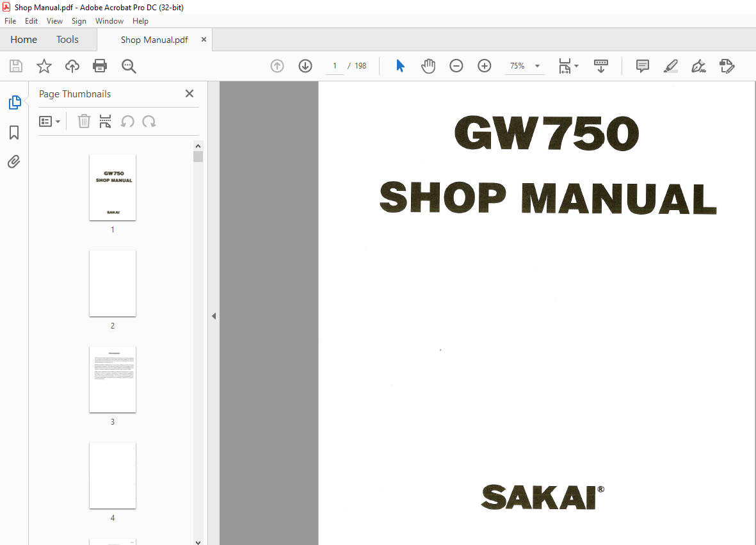Choose the Selection arrow tool
Screen dimensions: 756x545
point(400,66)
